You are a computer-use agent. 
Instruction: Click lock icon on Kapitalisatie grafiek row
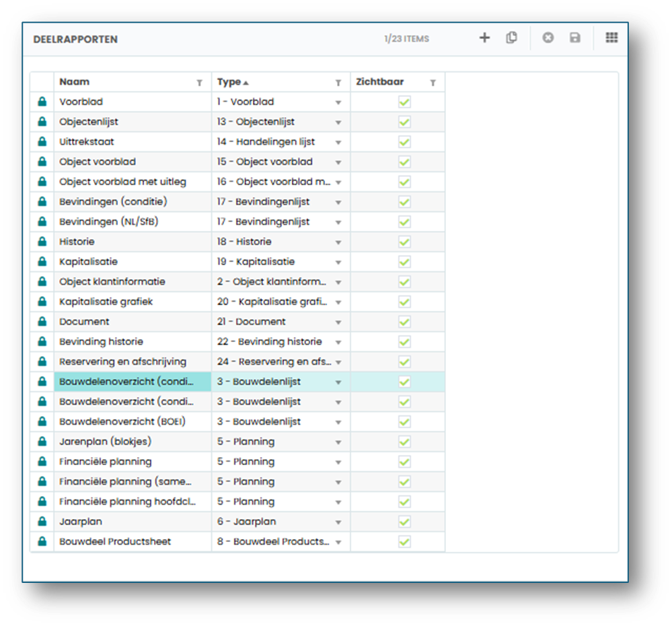pos(42,302)
